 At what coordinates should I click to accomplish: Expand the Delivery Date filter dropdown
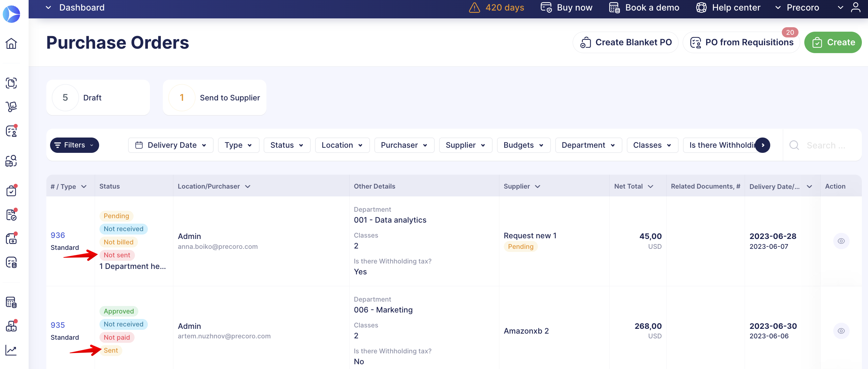click(171, 145)
